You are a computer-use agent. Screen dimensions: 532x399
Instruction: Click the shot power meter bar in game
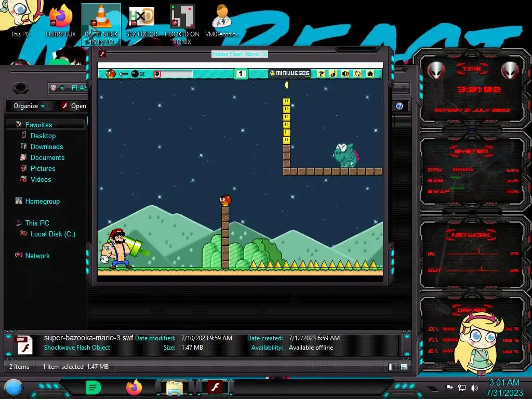click(x=174, y=74)
